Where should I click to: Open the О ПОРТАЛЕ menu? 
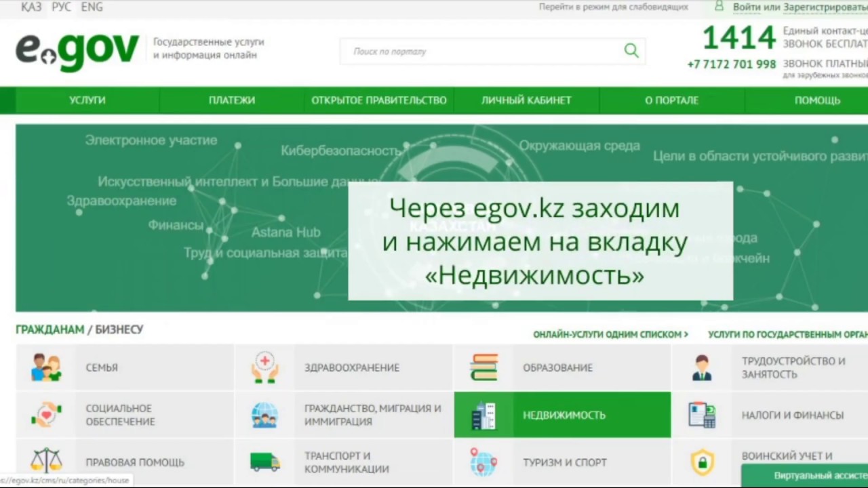coord(671,100)
